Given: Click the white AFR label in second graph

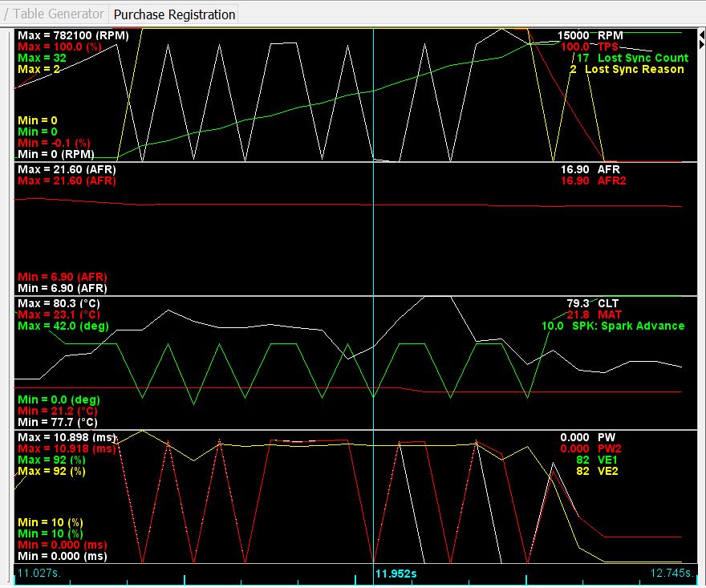Looking at the screenshot, I should (x=610, y=170).
